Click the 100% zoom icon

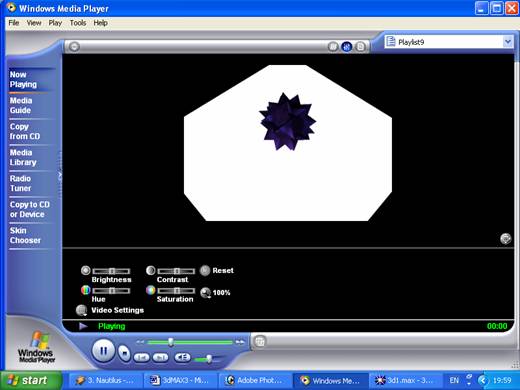click(x=206, y=293)
